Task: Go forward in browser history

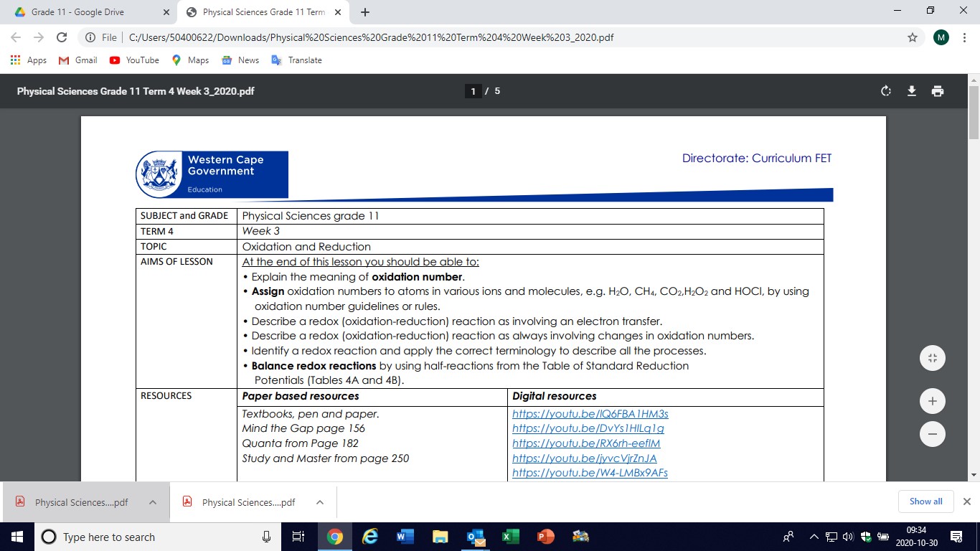Action: click(x=39, y=37)
